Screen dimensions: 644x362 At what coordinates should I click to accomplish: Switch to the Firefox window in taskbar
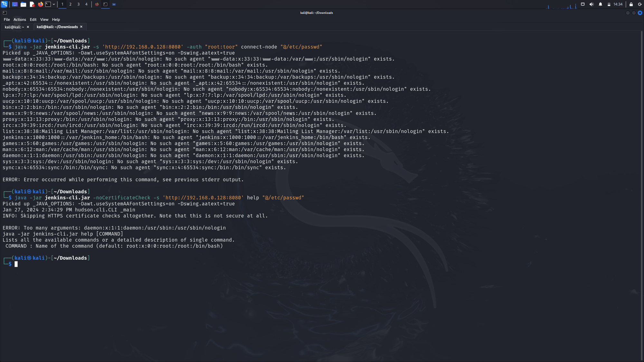pos(97,4)
